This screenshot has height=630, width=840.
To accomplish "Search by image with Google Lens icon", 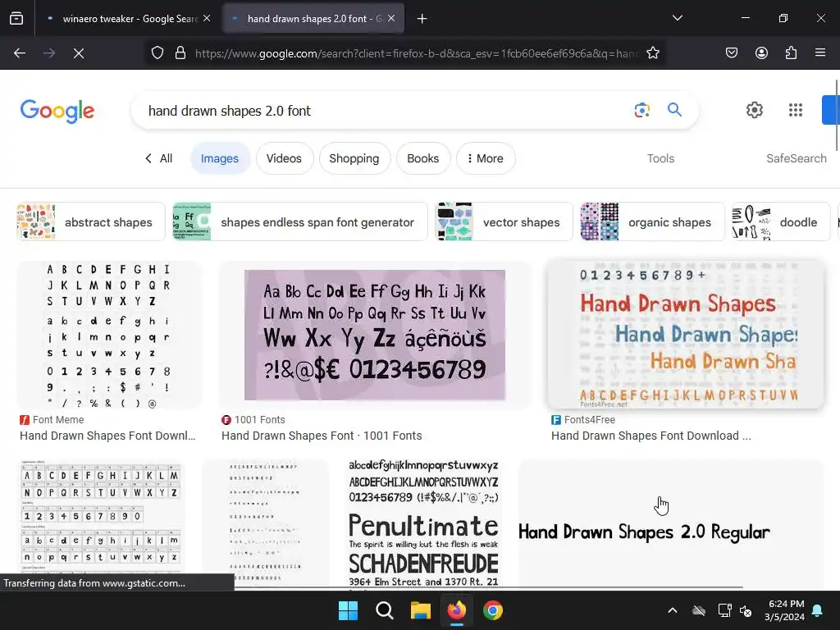I will click(641, 111).
